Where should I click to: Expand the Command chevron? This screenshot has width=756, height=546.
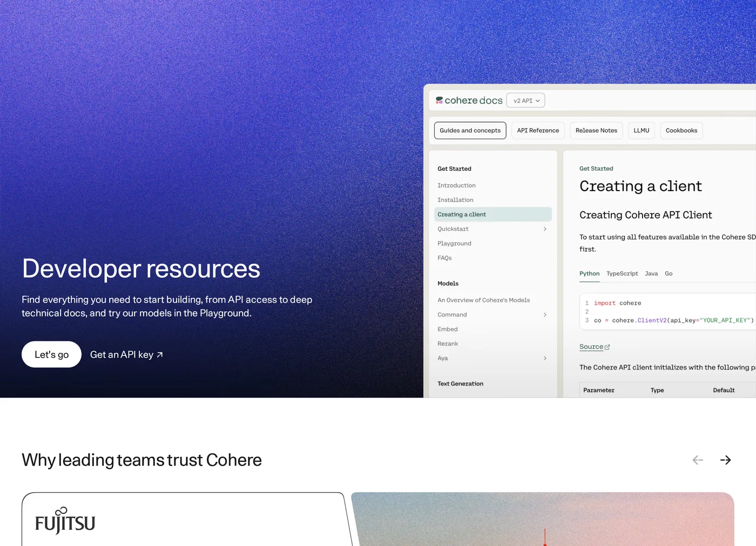click(x=545, y=315)
